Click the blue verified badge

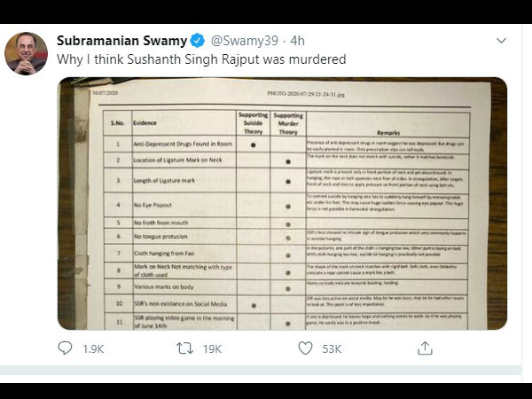(198, 41)
